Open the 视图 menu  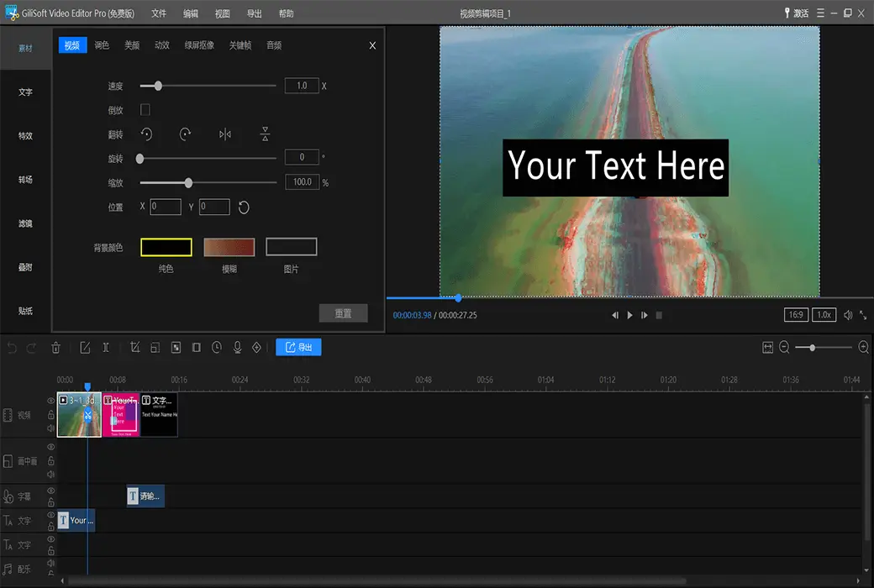[223, 13]
